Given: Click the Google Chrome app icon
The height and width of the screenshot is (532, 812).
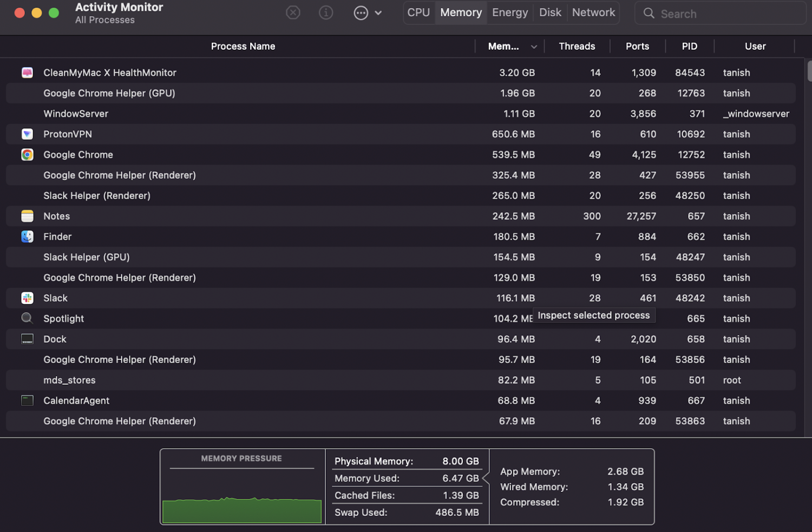Looking at the screenshot, I should click(x=27, y=155).
